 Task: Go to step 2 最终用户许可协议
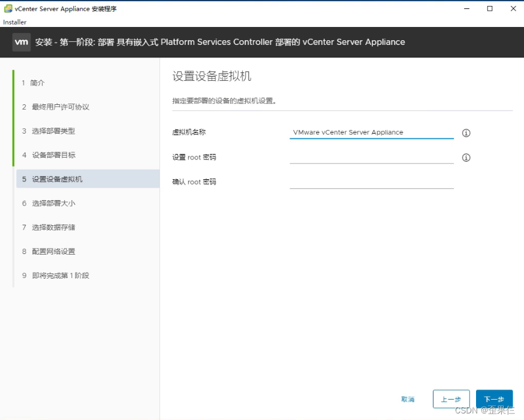pos(56,107)
